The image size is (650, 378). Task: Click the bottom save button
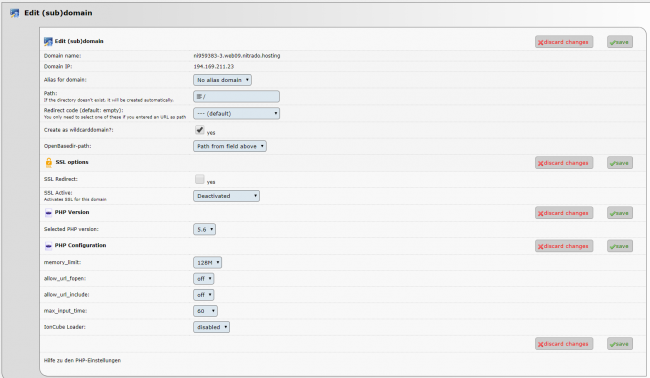pyautogui.click(x=620, y=344)
